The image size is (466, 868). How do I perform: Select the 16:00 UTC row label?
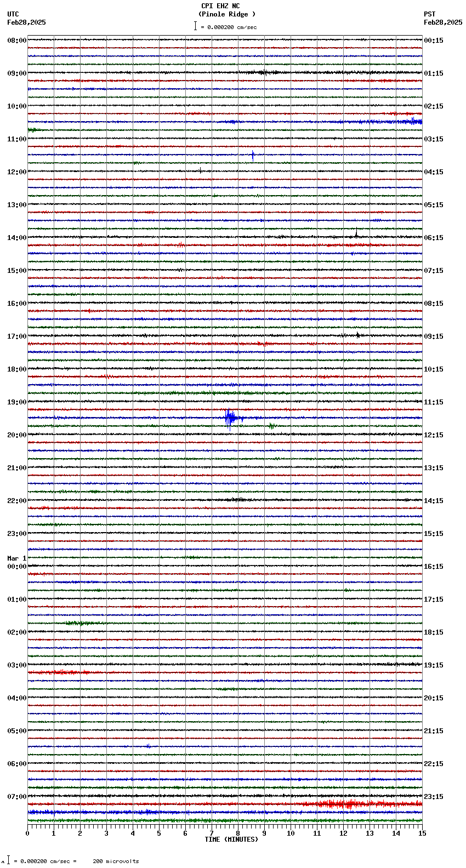(17, 304)
